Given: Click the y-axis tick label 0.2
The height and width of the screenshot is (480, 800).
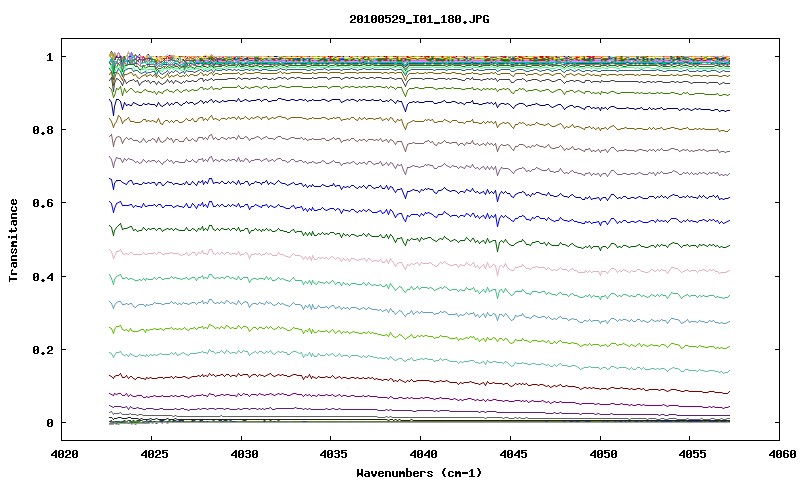Looking at the screenshot, I should click(42, 350).
